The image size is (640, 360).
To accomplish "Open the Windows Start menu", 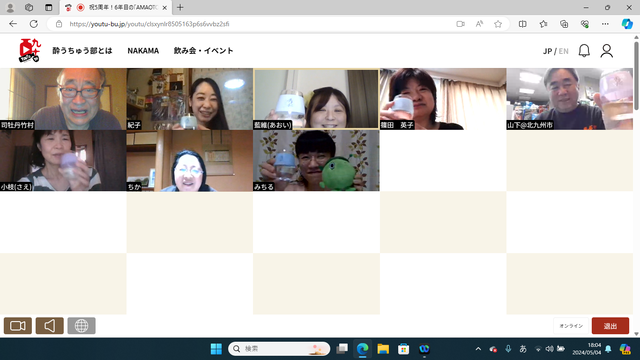I will pyautogui.click(x=216, y=349).
